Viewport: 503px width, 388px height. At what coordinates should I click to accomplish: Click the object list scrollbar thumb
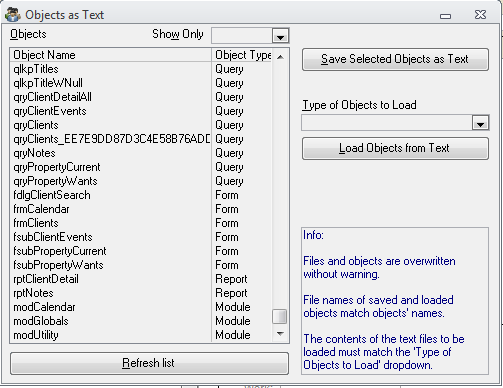[279, 317]
